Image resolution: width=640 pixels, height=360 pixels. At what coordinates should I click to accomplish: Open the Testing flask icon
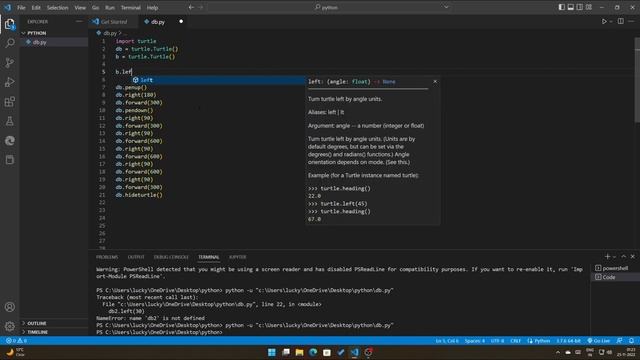click(x=10, y=121)
